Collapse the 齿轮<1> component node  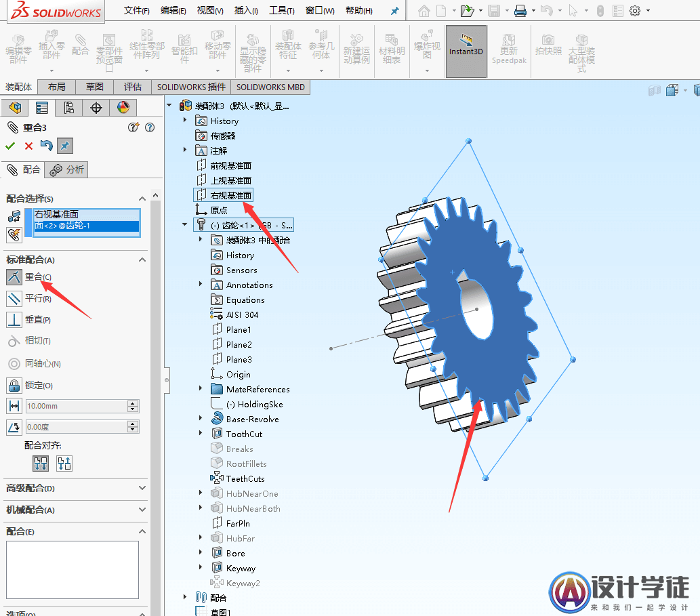pos(185,224)
